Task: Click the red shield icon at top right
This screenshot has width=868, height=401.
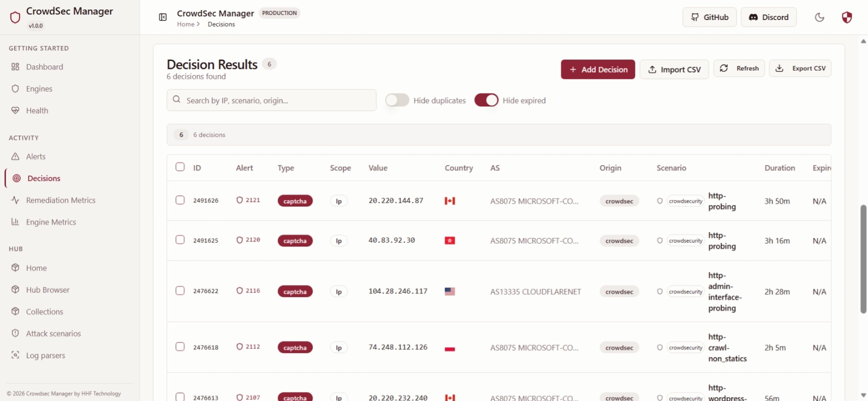Action: 846,17
